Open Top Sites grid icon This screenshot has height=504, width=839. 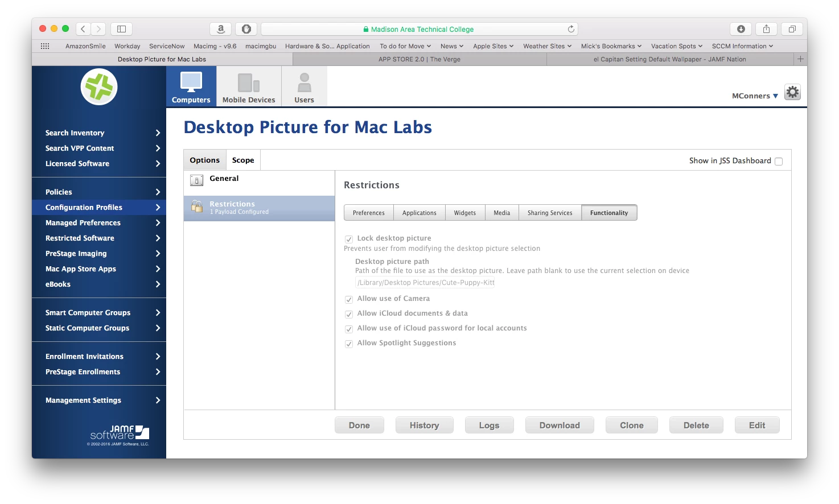(45, 46)
